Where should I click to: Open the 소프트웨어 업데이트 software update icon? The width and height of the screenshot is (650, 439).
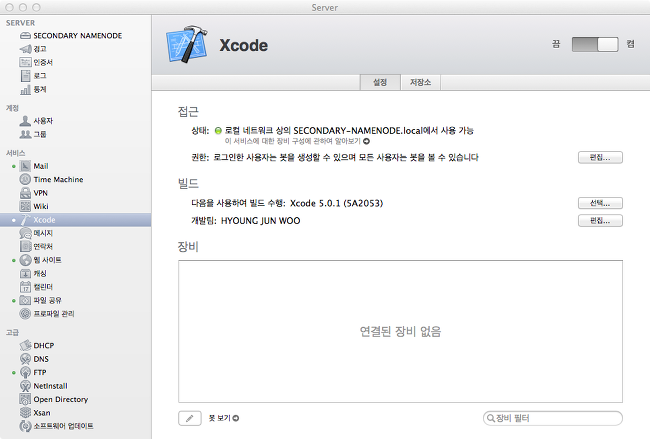tap(25, 426)
